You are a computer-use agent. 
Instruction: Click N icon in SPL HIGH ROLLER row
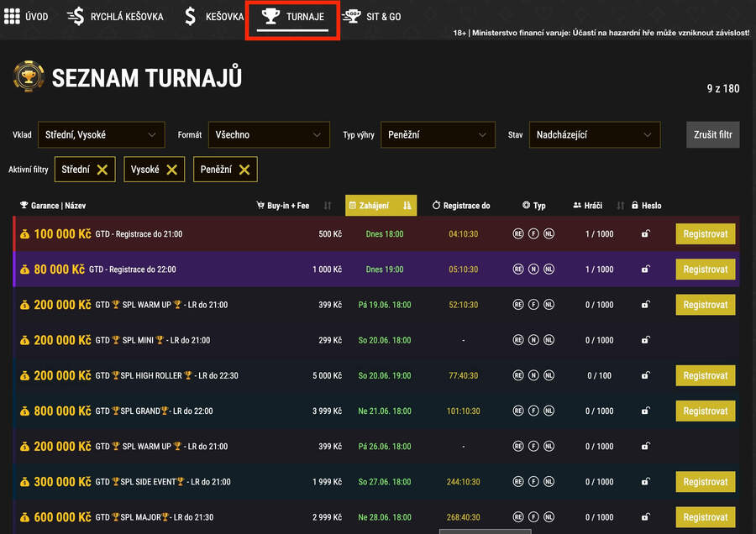click(533, 375)
